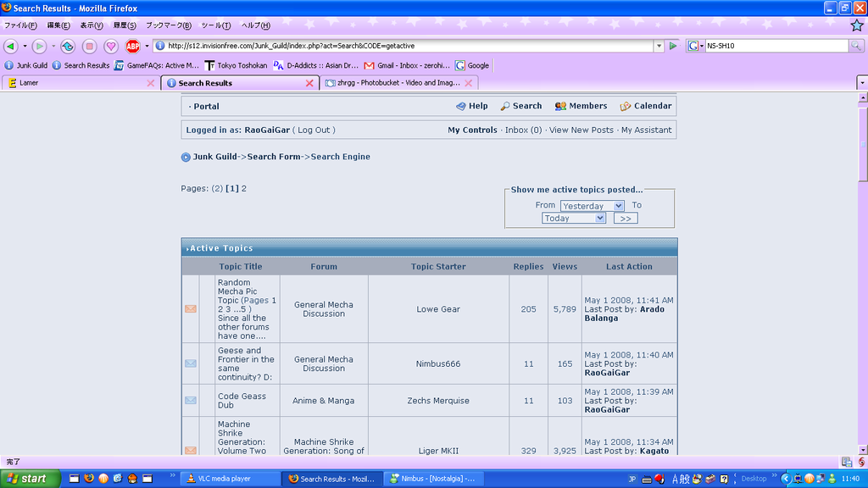Expand the 'Today' To dropdown
This screenshot has width=868, height=488.
tap(574, 219)
